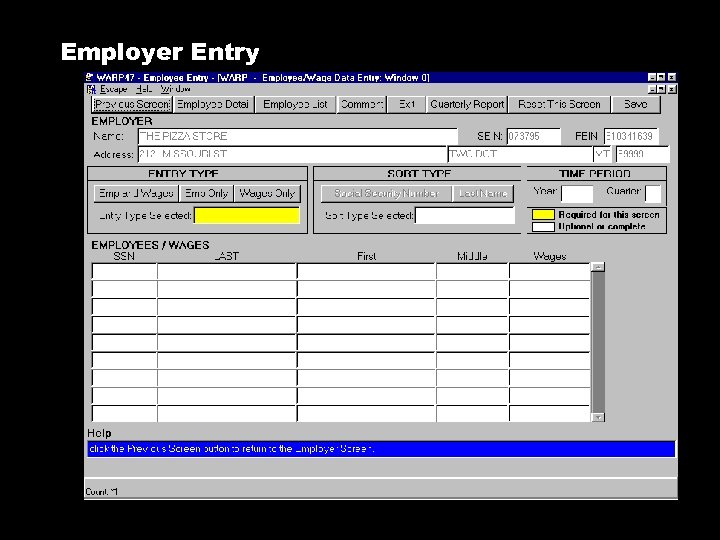Screen dimensions: 720x540
Task: Click the Year input field
Action: tap(577, 194)
